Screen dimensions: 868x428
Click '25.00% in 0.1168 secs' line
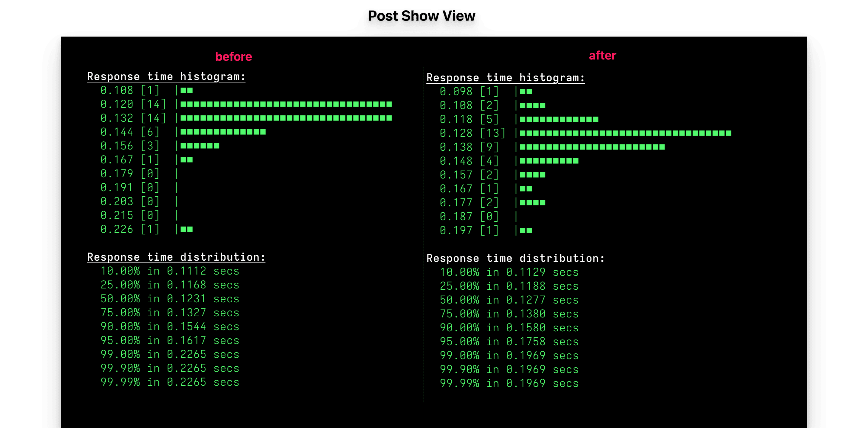[170, 285]
